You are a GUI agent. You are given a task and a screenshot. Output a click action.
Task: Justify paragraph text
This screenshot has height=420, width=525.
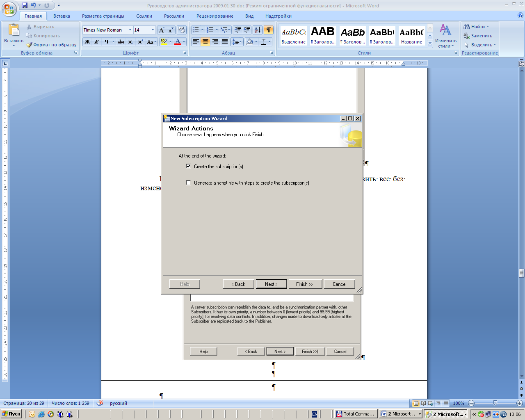coord(225,42)
